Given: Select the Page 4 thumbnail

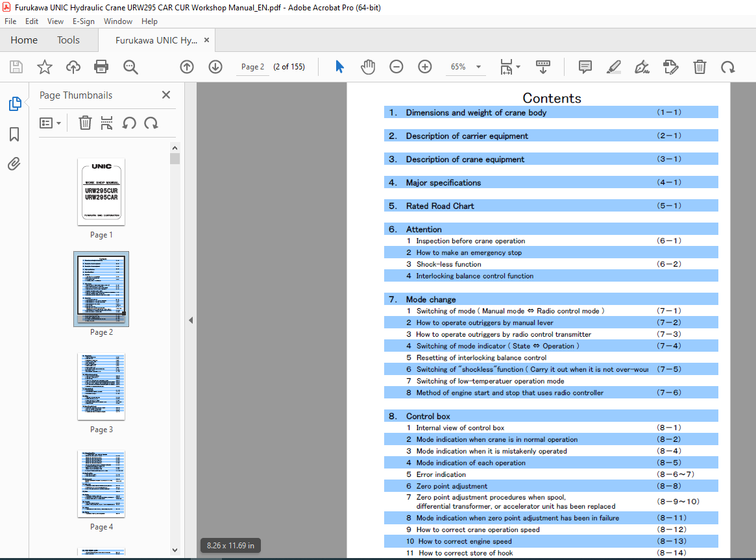Looking at the screenshot, I should pos(101,484).
